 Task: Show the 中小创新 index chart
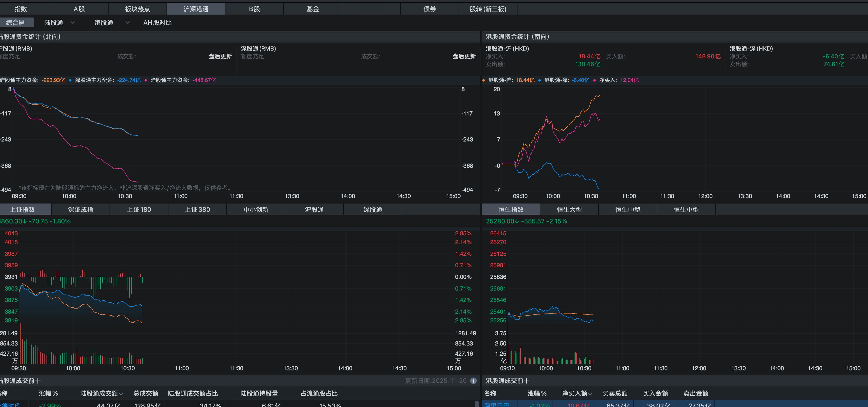(256, 209)
